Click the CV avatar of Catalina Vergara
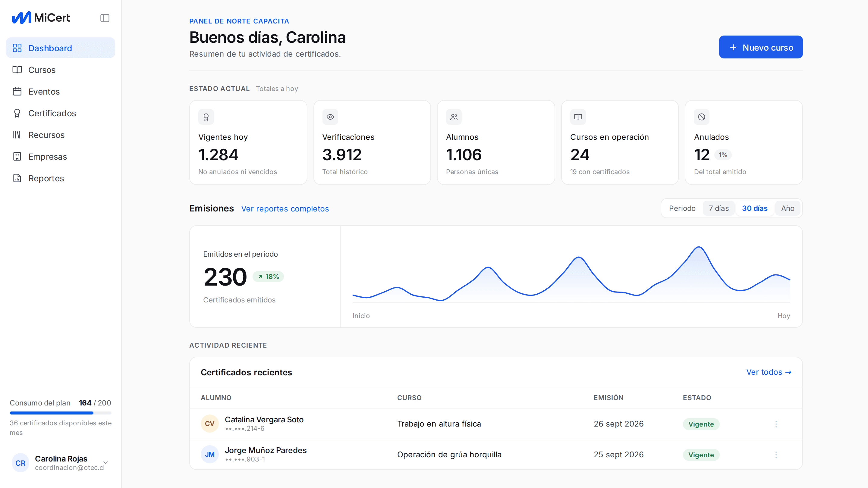 point(209,423)
